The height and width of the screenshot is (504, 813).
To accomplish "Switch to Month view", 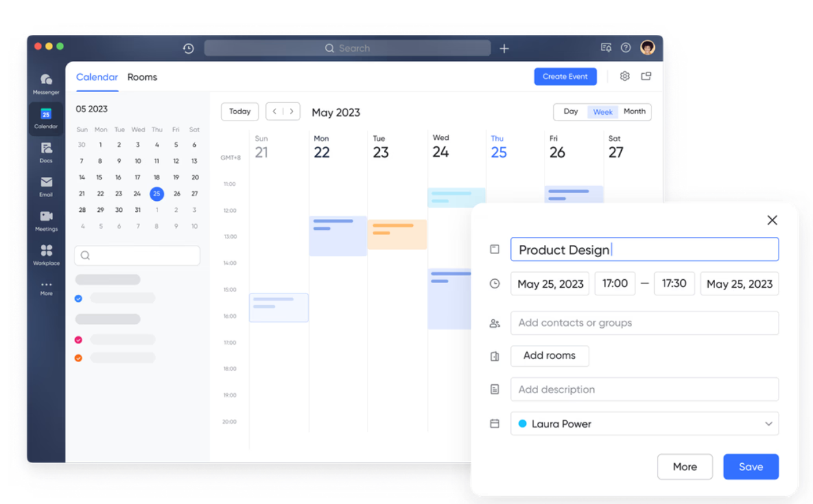I will tap(634, 111).
